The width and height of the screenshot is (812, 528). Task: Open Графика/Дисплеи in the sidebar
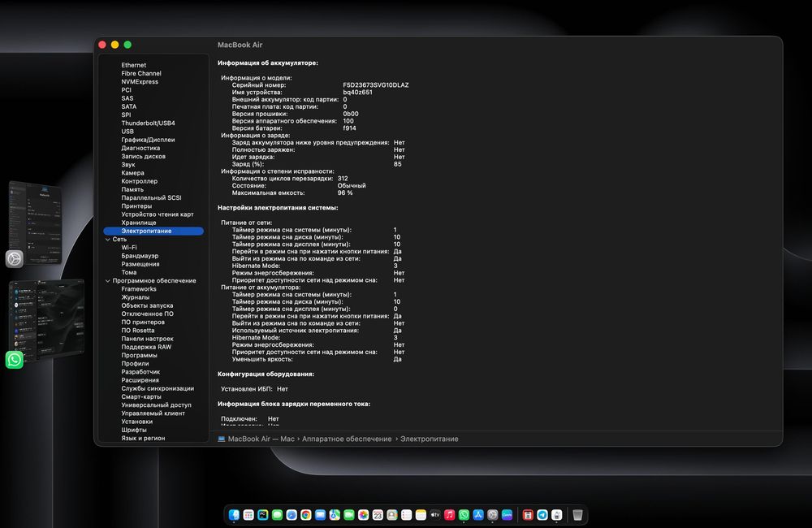point(148,140)
